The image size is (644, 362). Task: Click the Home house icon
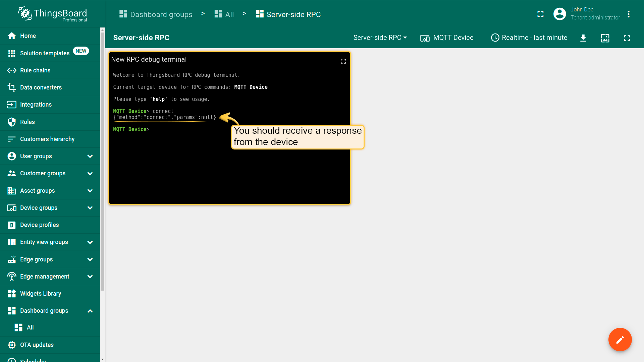point(12,36)
